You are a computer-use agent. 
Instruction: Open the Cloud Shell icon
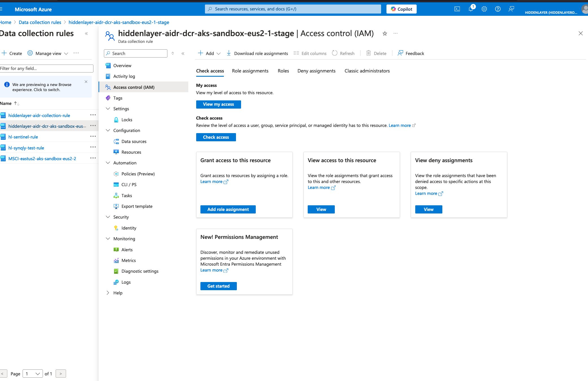[457, 9]
